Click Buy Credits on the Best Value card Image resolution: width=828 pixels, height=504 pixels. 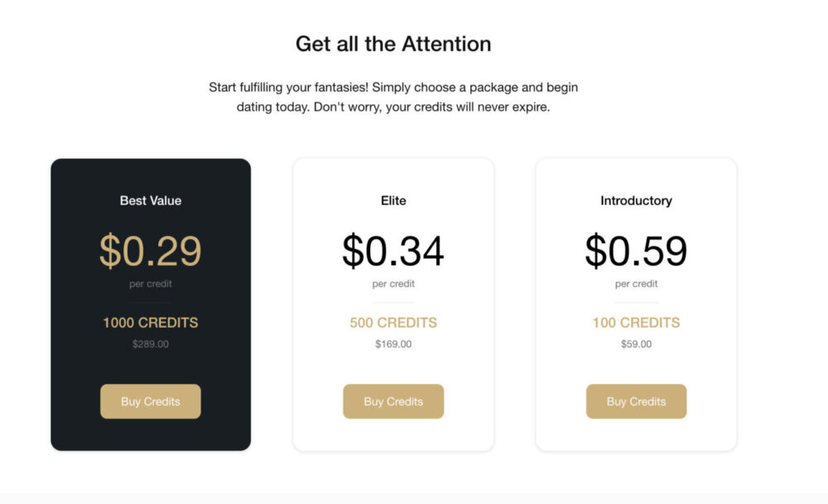tap(150, 401)
